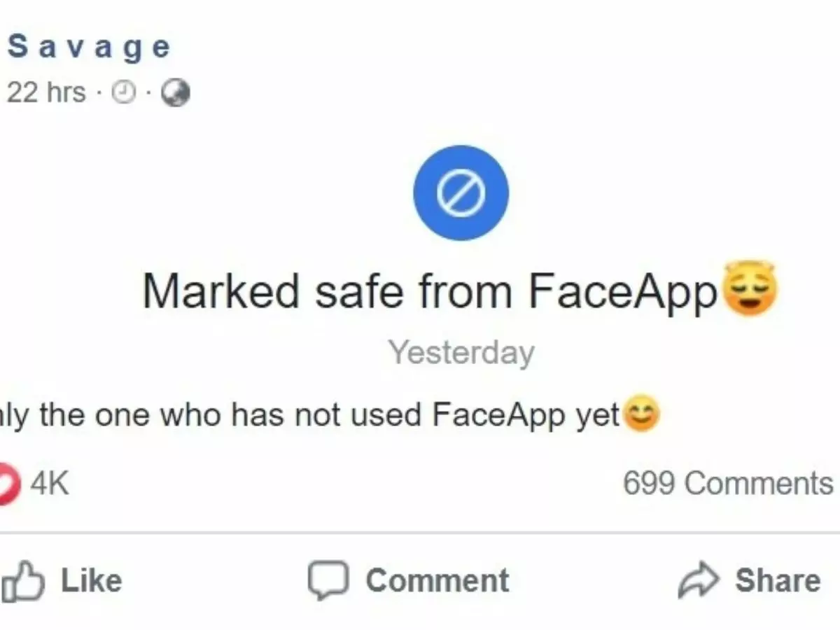Screen dimensions: 840x630
Task: Click Yesterday under the safety notice
Action: [x=461, y=352]
